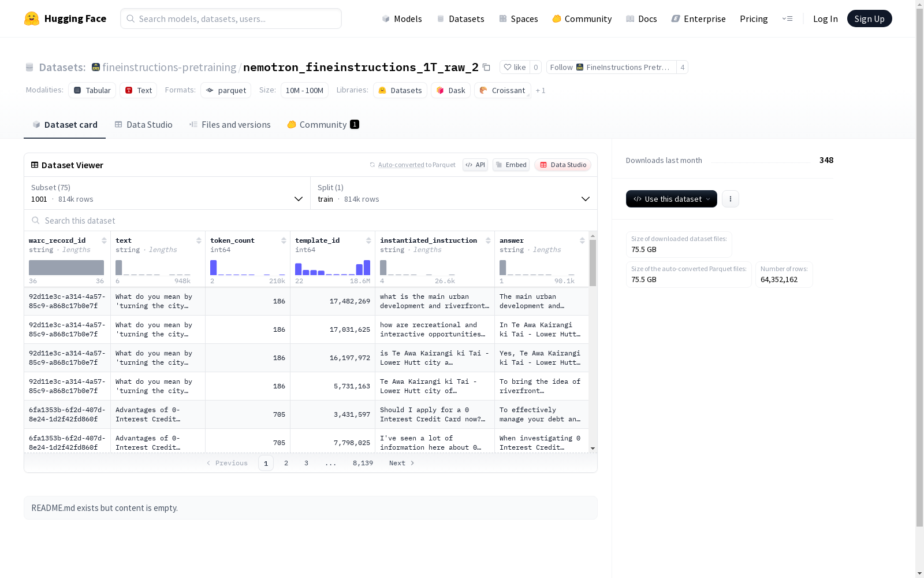Click the Log In link
Screen dimensions: 924x578
tap(825, 18)
